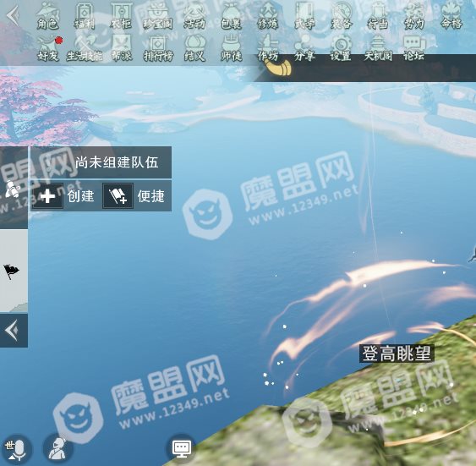
Task: Click the golden horn icon
Action: tap(278, 68)
